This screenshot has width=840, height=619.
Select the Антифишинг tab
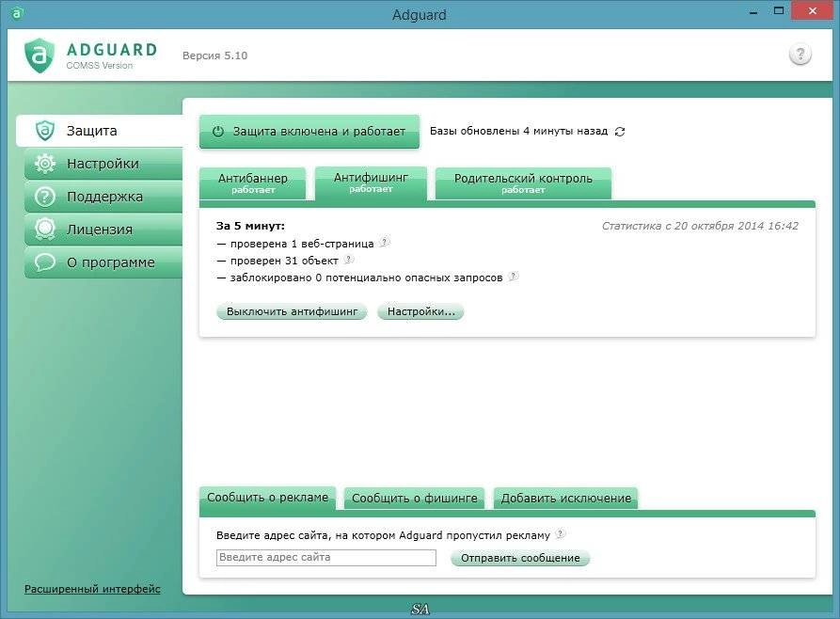[371, 183]
